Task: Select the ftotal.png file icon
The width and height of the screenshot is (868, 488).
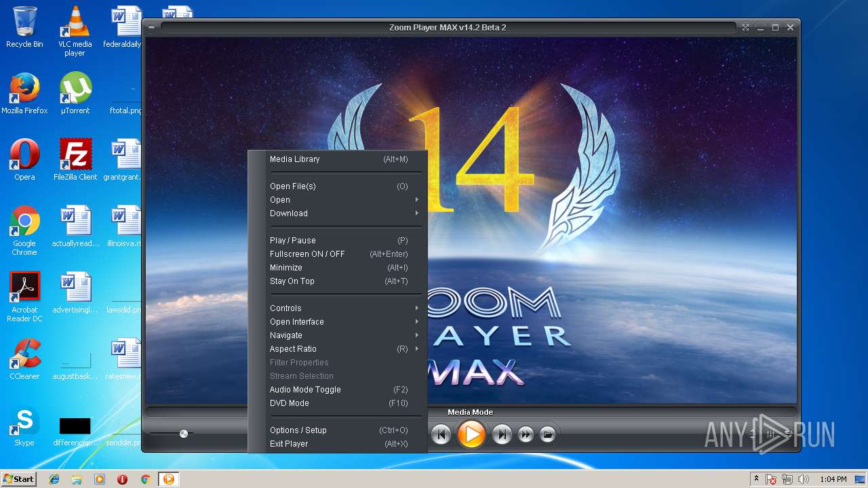Action: 125,102
